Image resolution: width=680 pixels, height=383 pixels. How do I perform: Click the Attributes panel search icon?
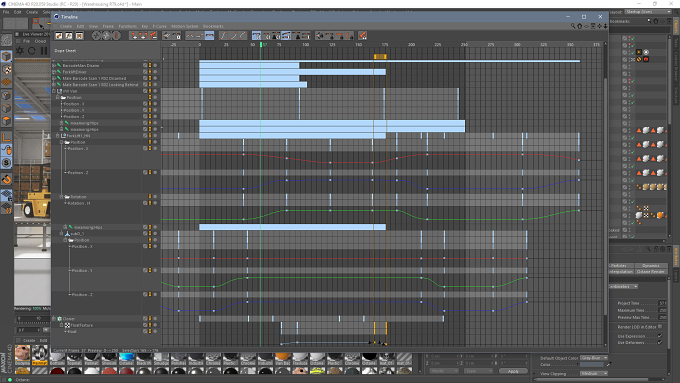coord(648,249)
